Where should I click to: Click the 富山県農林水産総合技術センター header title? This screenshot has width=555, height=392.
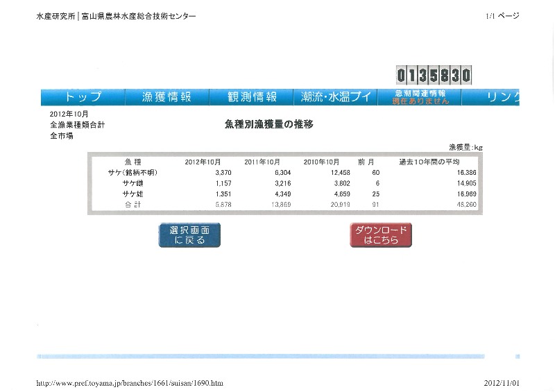click(139, 16)
